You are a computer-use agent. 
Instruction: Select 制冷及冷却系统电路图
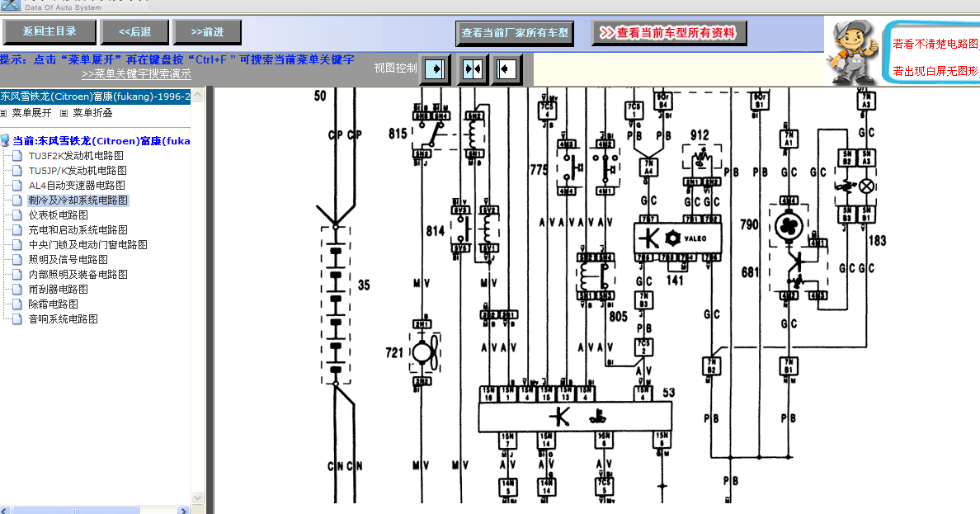pyautogui.click(x=78, y=200)
